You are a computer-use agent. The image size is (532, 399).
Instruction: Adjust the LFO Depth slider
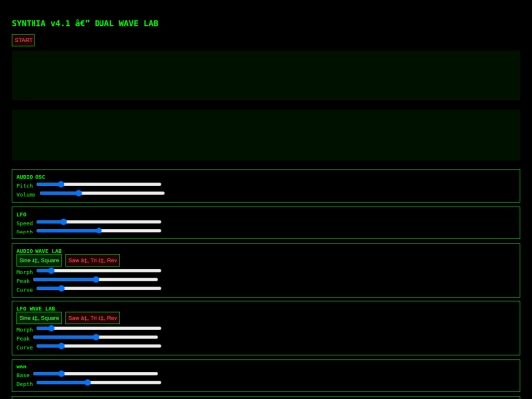click(x=99, y=231)
